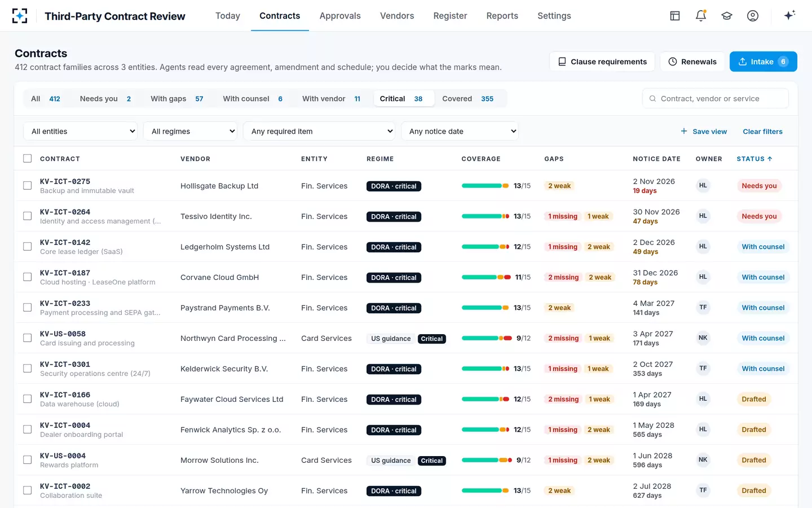Click 2 missing badge for Corvane Cloud
Screen dimensions: 812x508
click(563, 277)
